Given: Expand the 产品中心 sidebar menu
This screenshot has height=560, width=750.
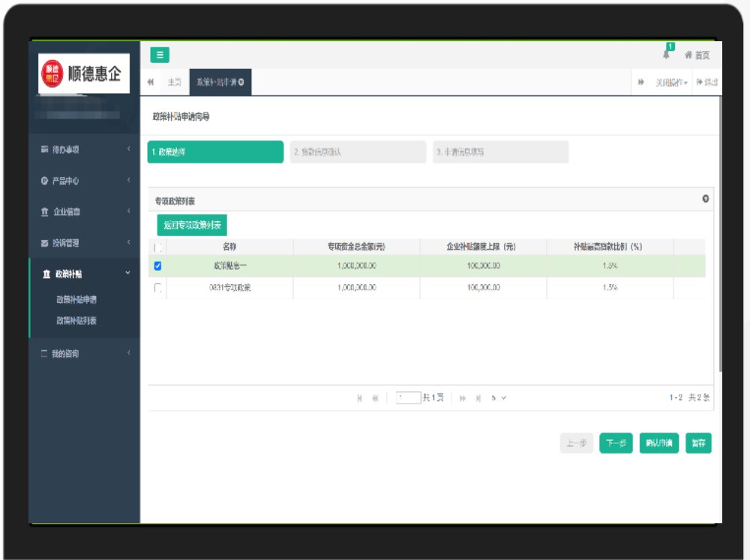Looking at the screenshot, I should [82, 181].
